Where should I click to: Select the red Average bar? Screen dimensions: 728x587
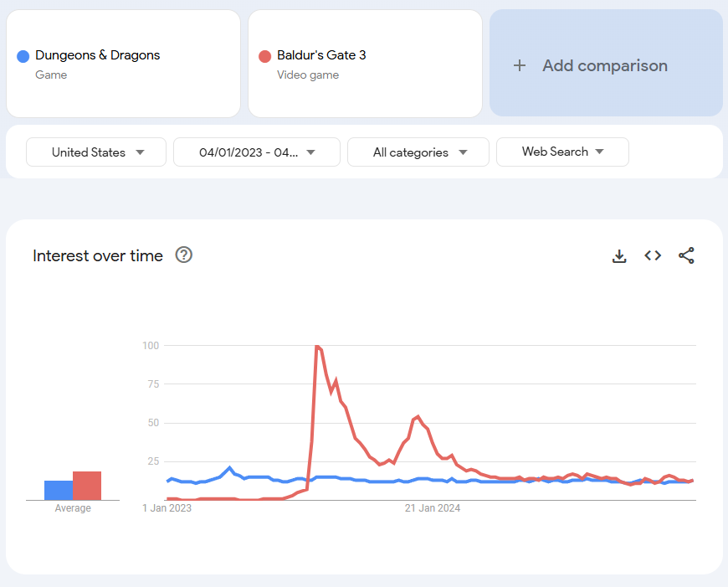pyautogui.click(x=87, y=486)
